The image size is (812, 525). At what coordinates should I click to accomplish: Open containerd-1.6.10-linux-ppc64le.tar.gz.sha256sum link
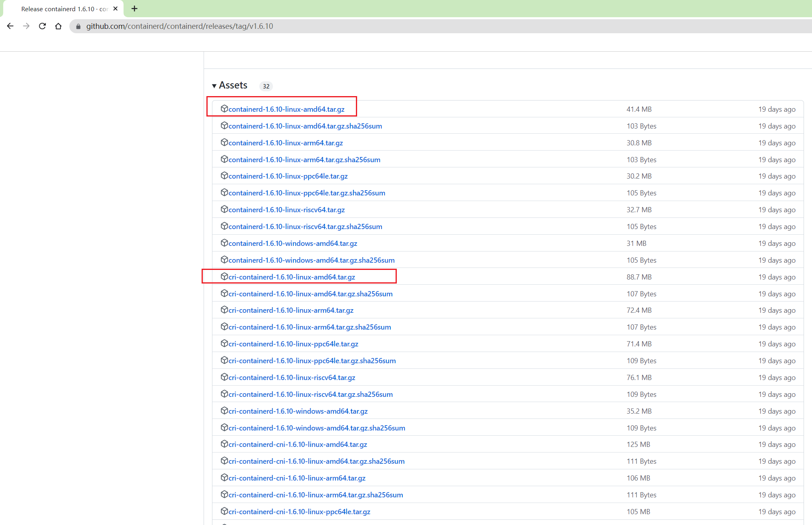click(x=307, y=193)
